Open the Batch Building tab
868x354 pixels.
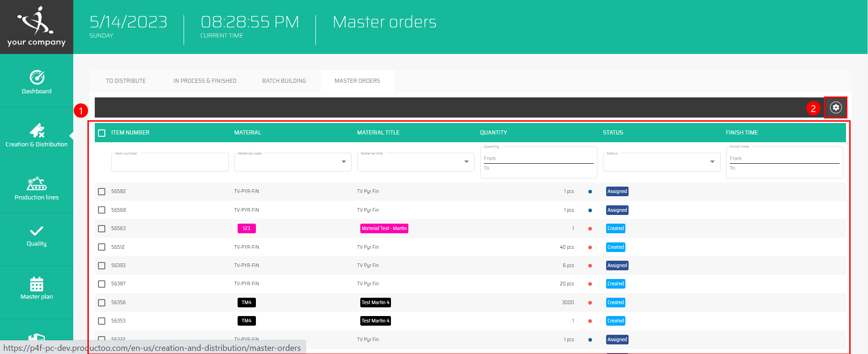tap(284, 81)
